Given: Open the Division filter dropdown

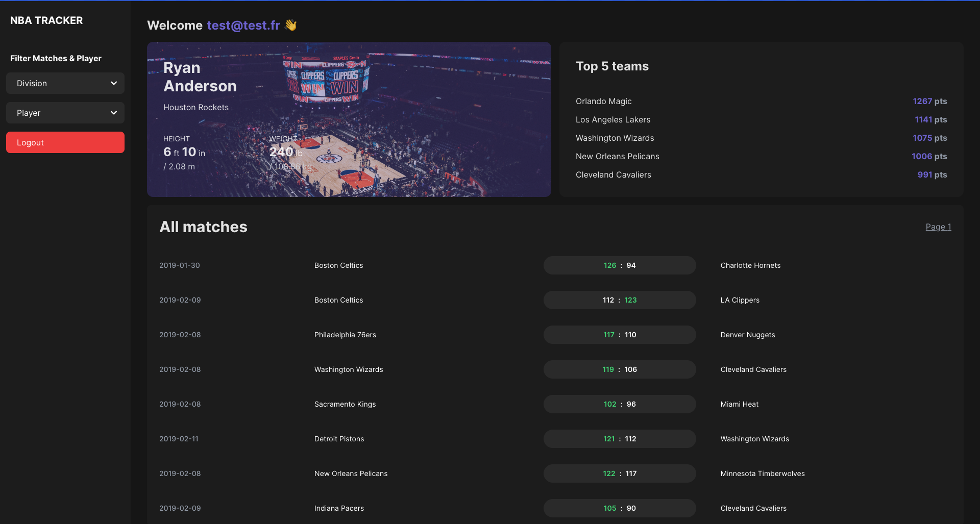Looking at the screenshot, I should click(65, 83).
